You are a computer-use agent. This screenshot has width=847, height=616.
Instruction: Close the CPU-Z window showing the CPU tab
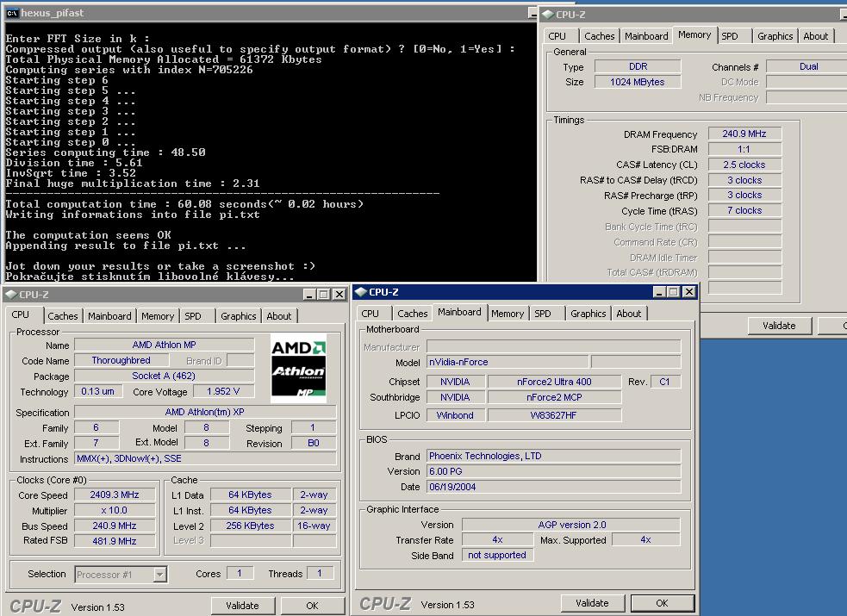pos(339,295)
